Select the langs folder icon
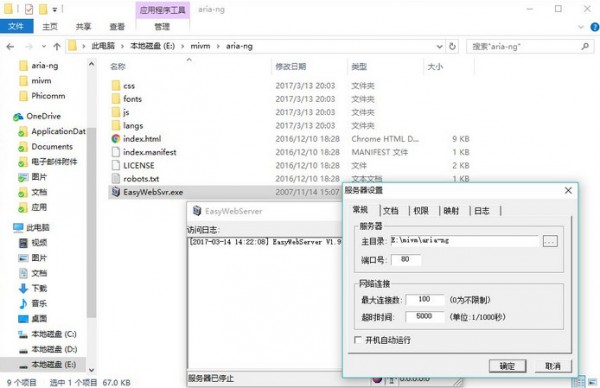This screenshot has width=600, height=388. (116, 126)
